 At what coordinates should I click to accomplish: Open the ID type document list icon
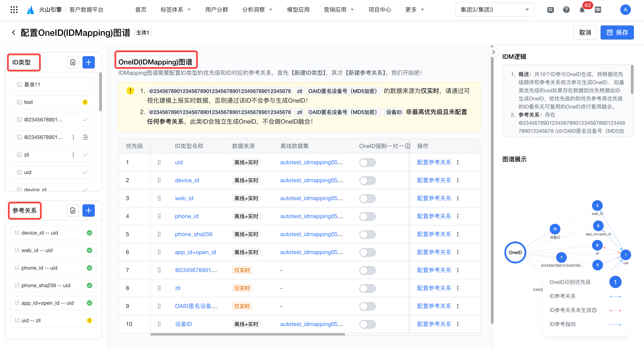pos(73,62)
